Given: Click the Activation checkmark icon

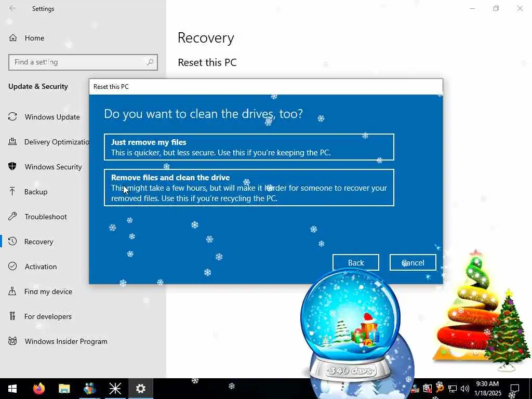Looking at the screenshot, I should click(12, 266).
